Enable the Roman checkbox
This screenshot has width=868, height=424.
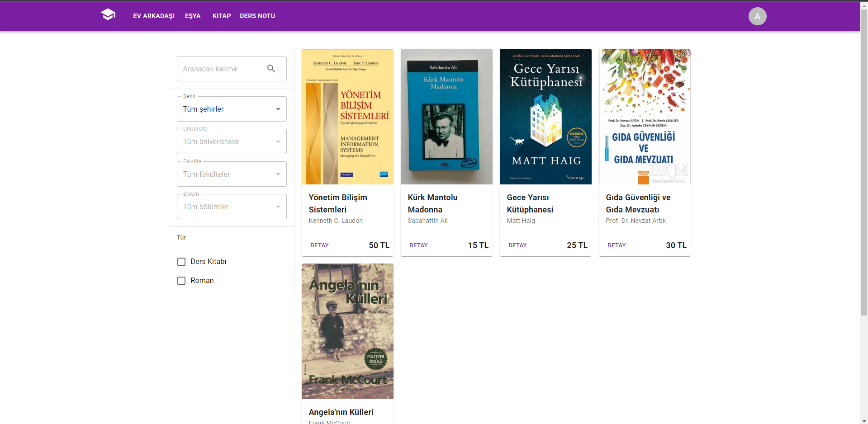(181, 280)
